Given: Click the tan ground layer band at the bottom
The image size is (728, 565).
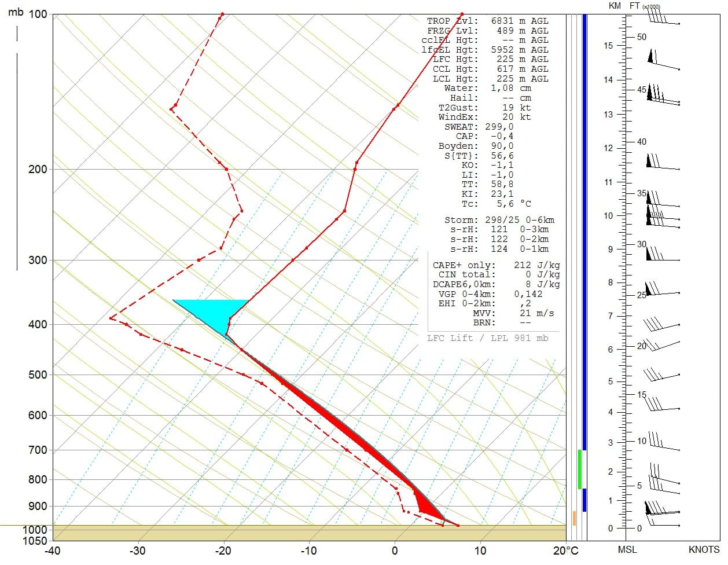Looking at the screenshot, I should [x=309, y=533].
